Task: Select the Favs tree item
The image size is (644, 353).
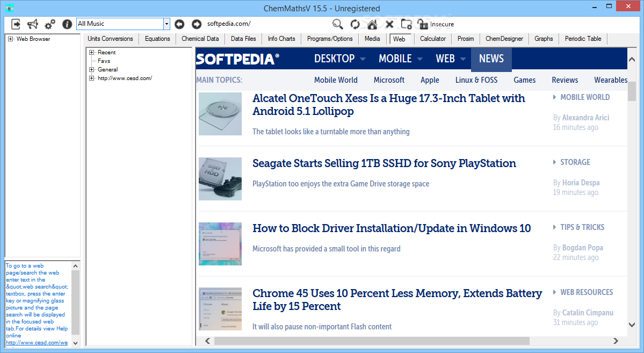Action: coord(104,61)
